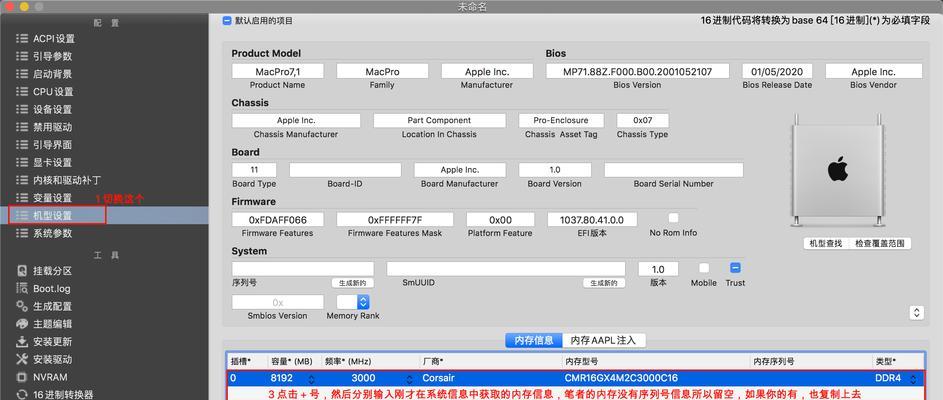Click the 显卡设置 list icon

[x=22, y=162]
